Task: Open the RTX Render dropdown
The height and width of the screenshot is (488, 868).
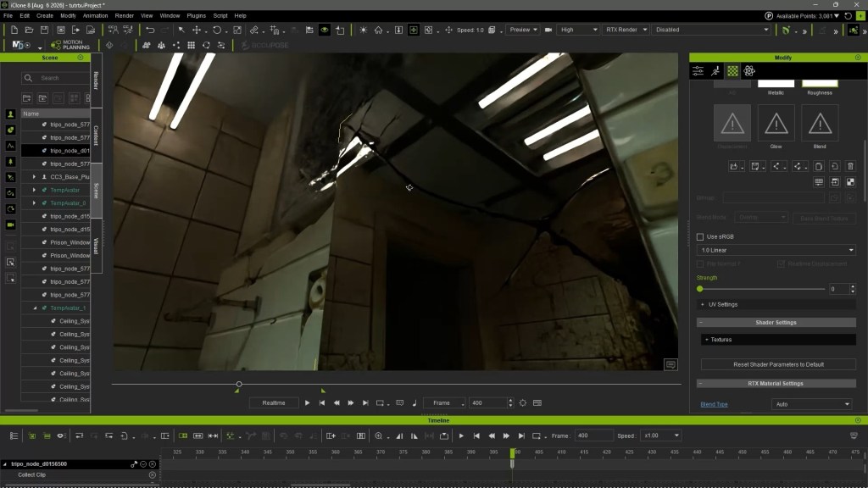Action: [x=626, y=30]
